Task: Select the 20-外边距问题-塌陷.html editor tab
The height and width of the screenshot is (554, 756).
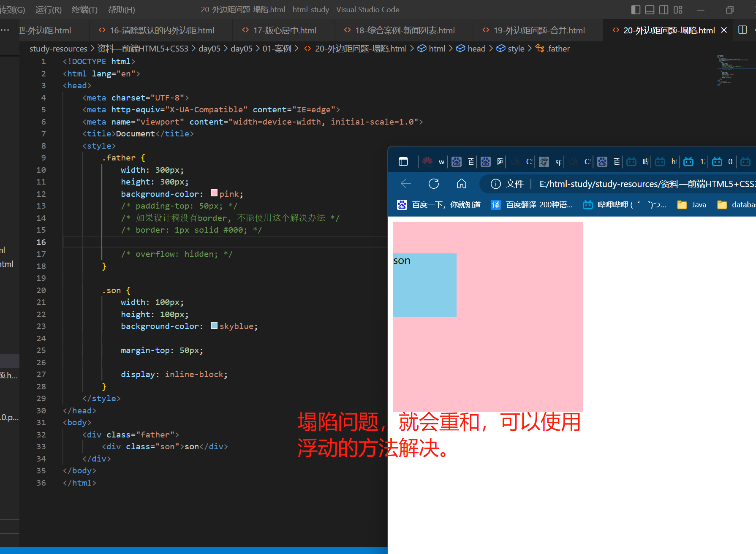Action: [x=669, y=30]
